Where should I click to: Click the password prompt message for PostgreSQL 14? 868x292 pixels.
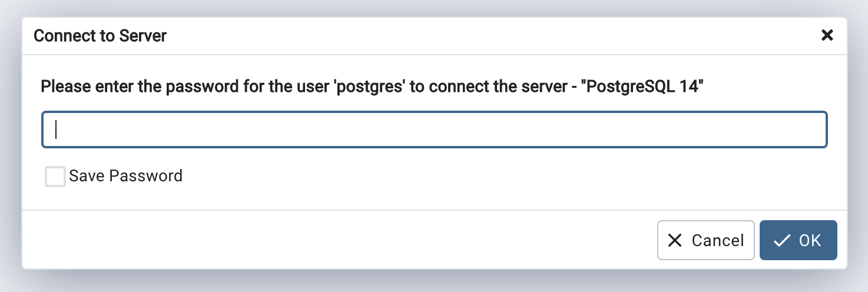tap(372, 88)
